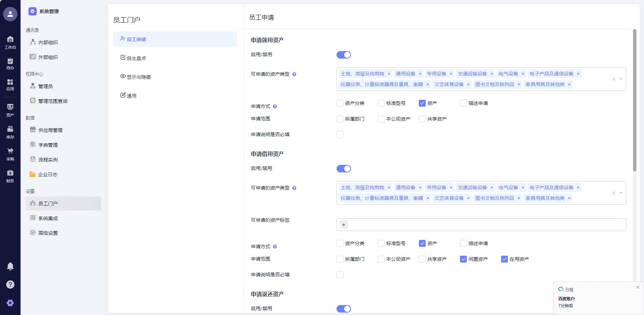This screenshot has width=644, height=315.
Task: Click the 系统管理 logo icon
Action: [33, 11]
